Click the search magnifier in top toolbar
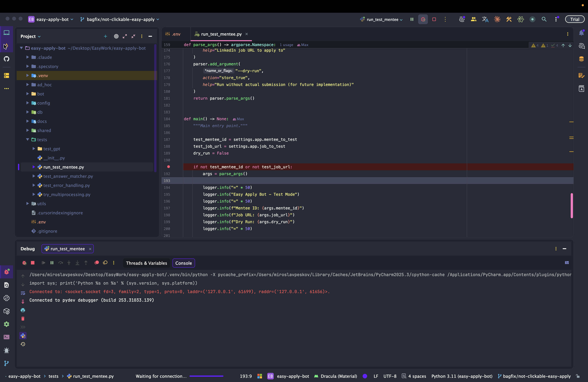Viewport: 588px width, 382px height. pos(544,19)
